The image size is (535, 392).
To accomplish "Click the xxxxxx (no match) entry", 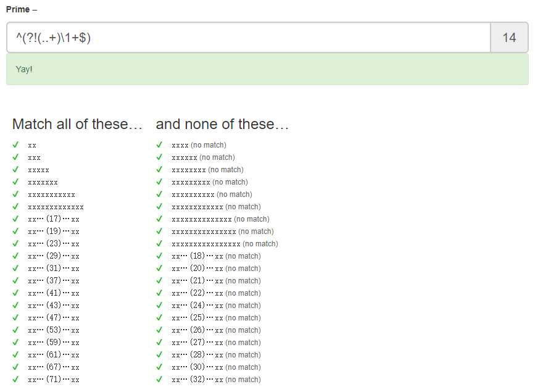I will click(204, 157).
